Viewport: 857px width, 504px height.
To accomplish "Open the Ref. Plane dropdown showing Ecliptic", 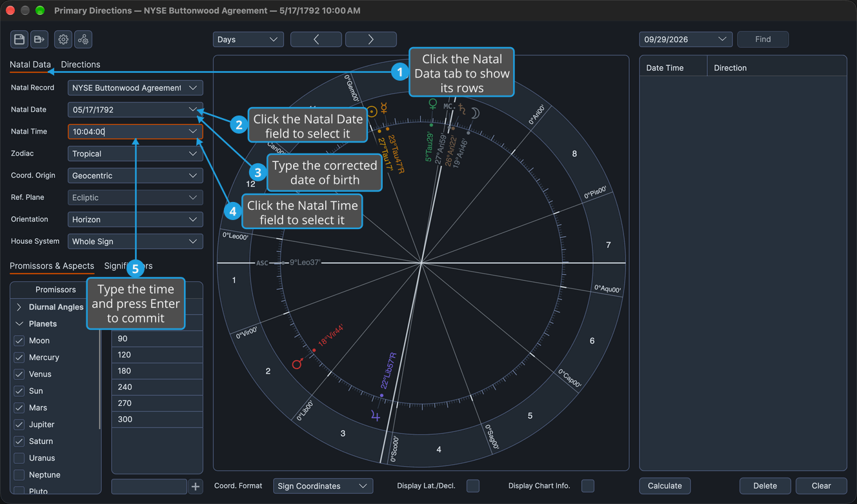I will [x=136, y=197].
